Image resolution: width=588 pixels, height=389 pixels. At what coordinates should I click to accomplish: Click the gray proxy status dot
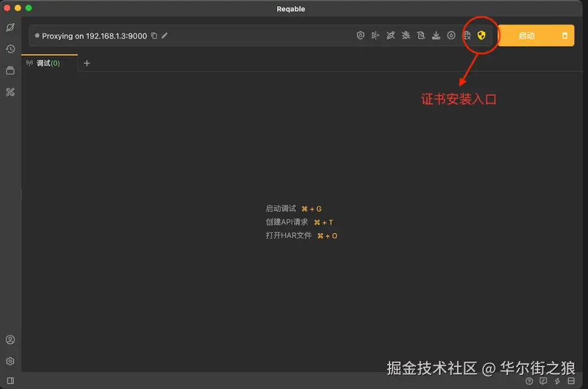click(x=37, y=36)
